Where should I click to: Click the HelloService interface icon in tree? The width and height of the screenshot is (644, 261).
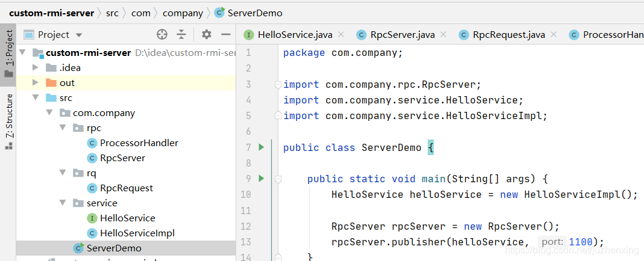point(92,218)
